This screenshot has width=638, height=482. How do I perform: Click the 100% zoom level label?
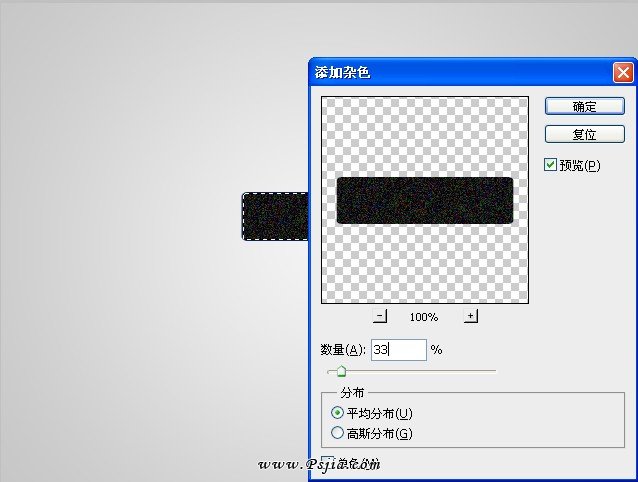pyautogui.click(x=424, y=317)
